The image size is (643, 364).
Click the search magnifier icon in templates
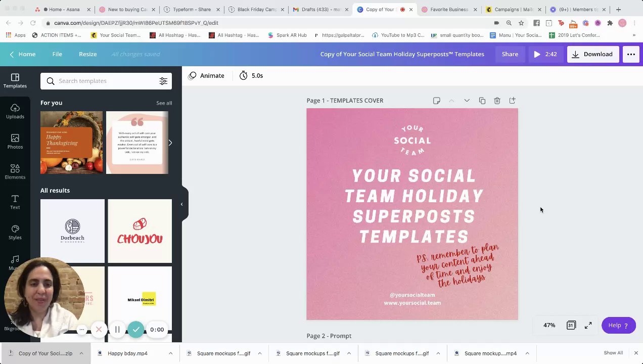pyautogui.click(x=51, y=81)
